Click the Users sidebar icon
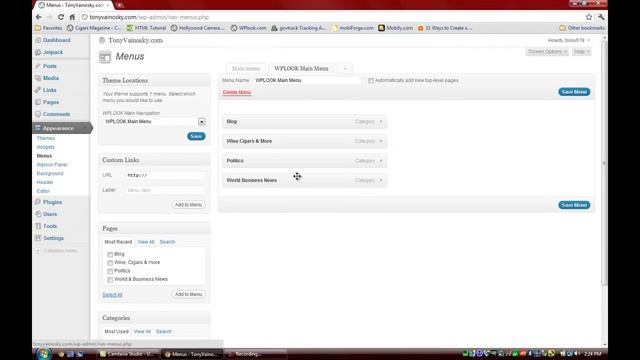 pyautogui.click(x=38, y=214)
